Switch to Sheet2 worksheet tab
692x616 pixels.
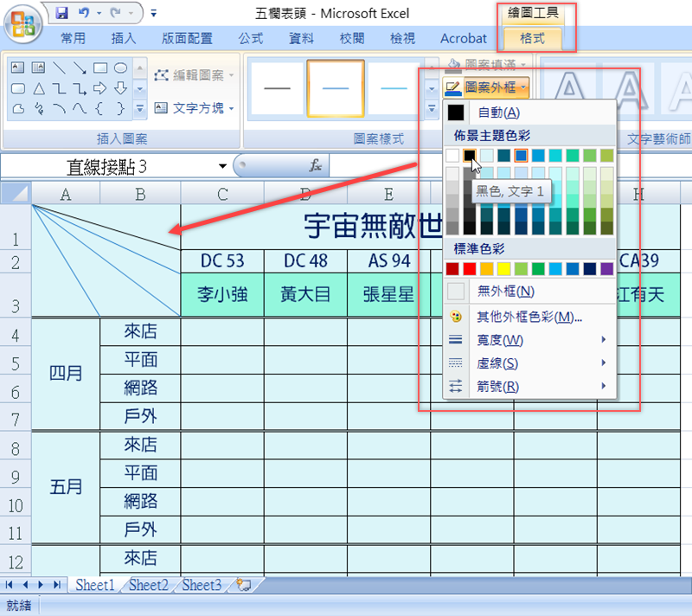(148, 586)
